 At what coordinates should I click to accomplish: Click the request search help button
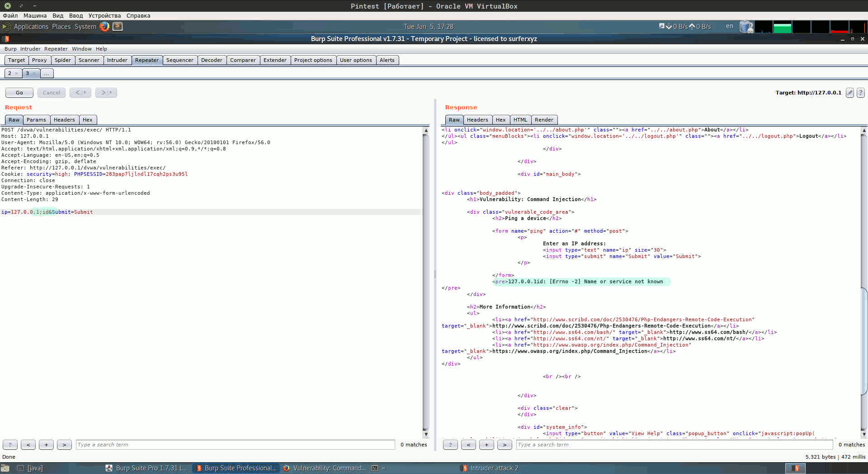tap(10, 445)
